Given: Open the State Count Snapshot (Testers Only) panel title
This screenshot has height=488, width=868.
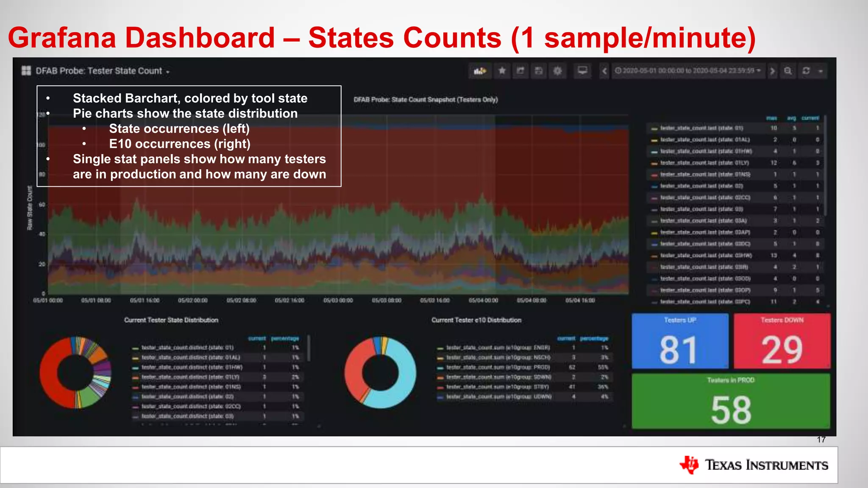Looking at the screenshot, I should pos(426,100).
